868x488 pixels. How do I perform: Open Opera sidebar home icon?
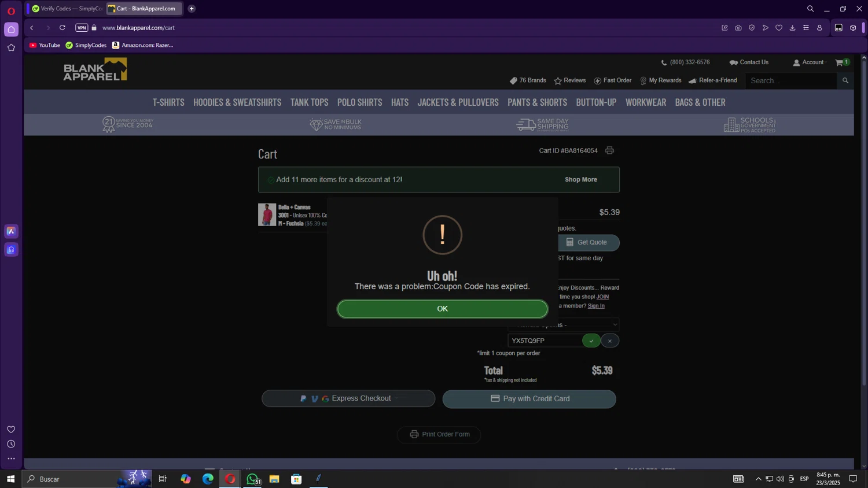pos(11,29)
